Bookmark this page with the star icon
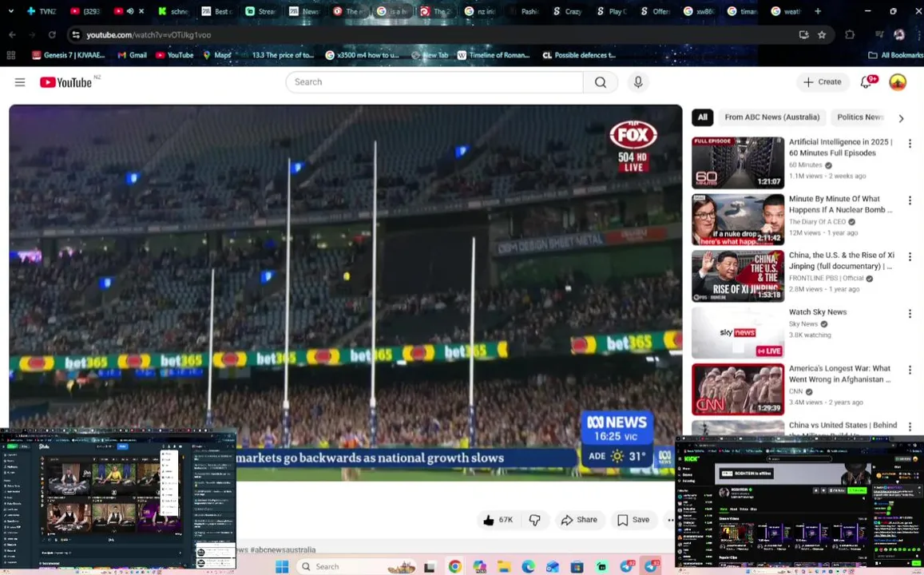Screen dimensions: 924x575 pyautogui.click(x=822, y=35)
